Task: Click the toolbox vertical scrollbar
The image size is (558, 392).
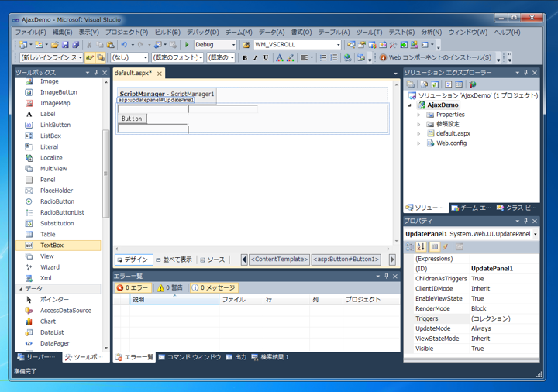Action: point(105,174)
